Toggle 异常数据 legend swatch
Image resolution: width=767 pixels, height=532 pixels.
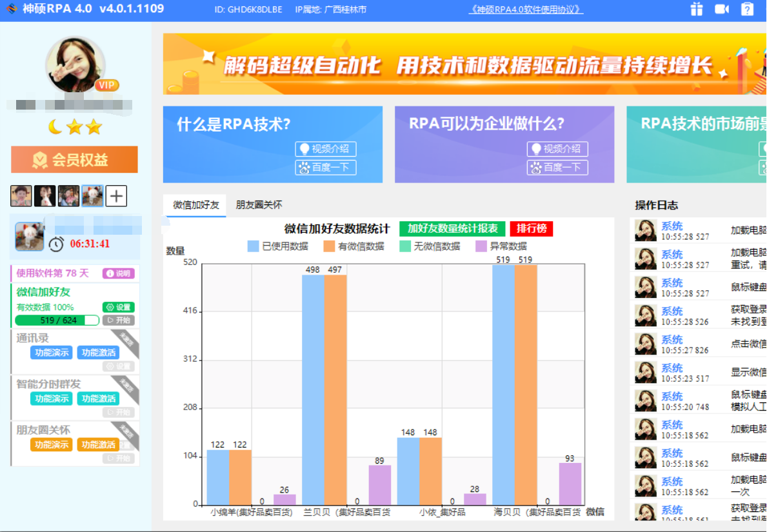pos(481,246)
